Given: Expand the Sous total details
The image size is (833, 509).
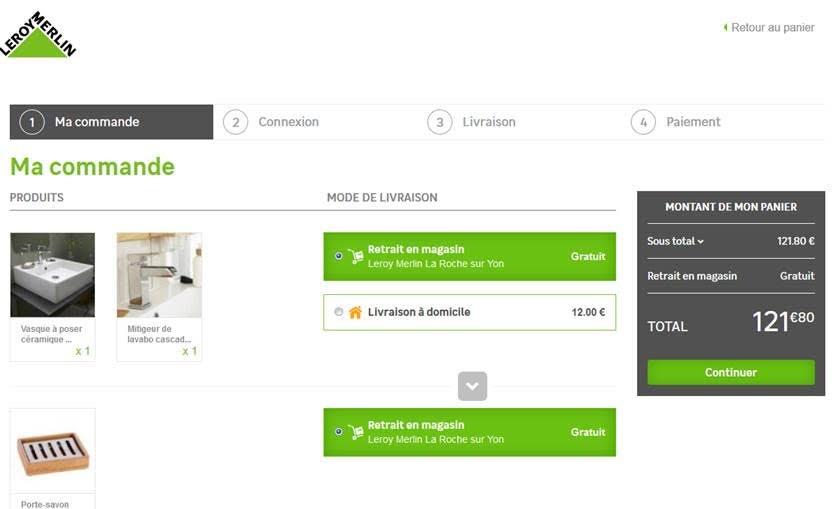Looking at the screenshot, I should 675,241.
